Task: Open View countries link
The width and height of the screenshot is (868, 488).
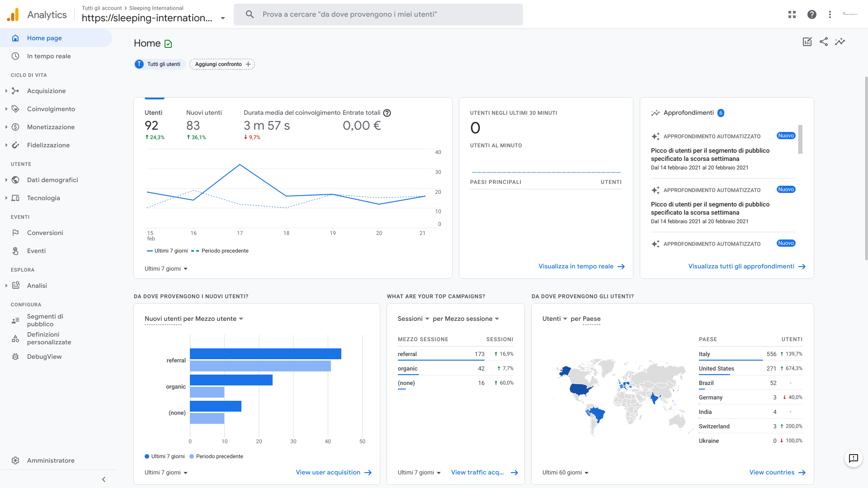Action: pos(777,473)
